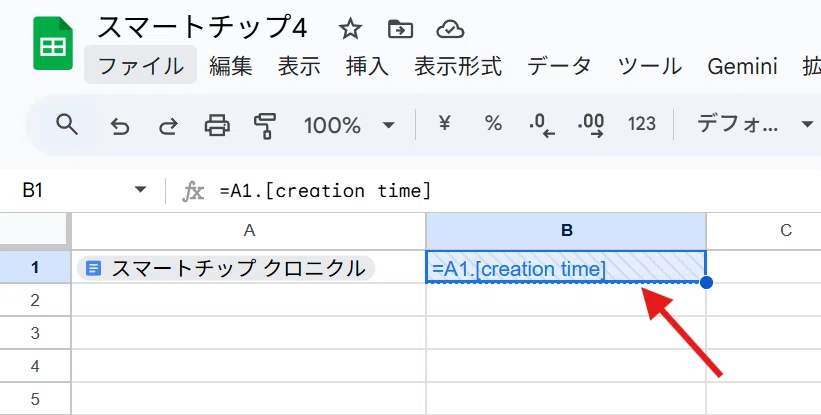Image resolution: width=821 pixels, height=415 pixels.
Task: Print the spreadsheet
Action: 217,125
